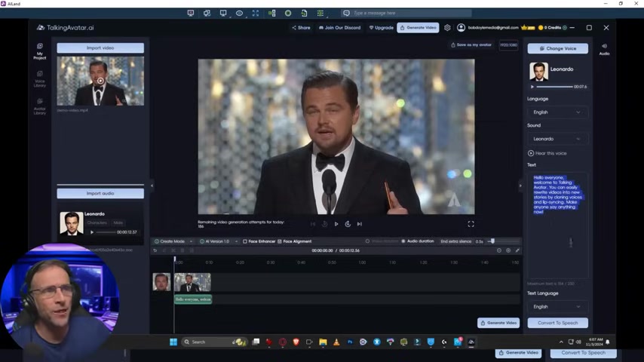Click Generate Video in the header
The height and width of the screenshot is (362, 644).
(x=418, y=28)
